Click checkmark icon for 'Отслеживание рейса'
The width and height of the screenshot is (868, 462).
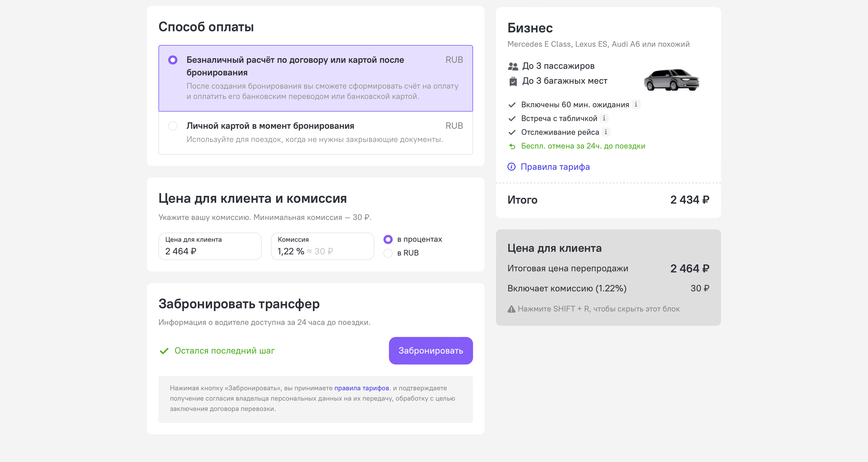(x=512, y=132)
